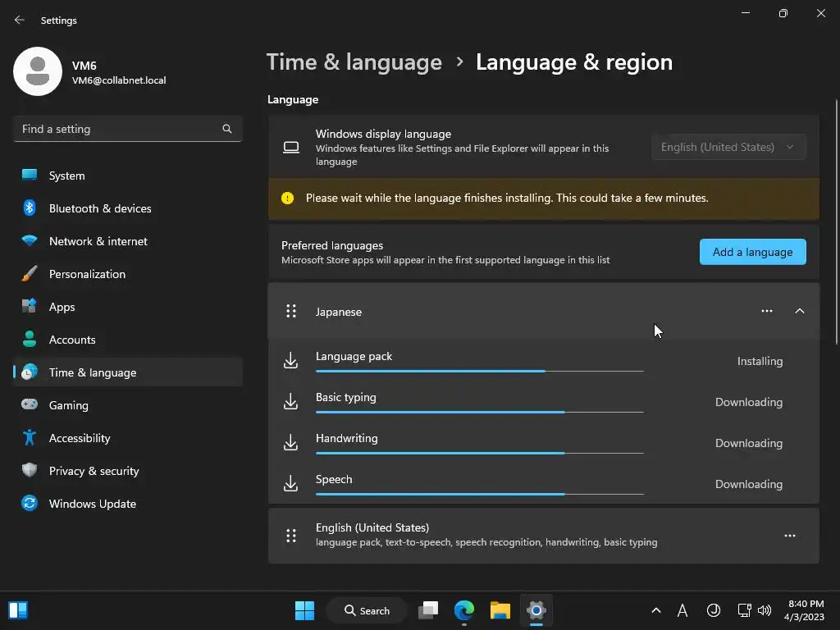Click the Find a setting search field
The height and width of the screenshot is (630, 840).
tap(128, 129)
